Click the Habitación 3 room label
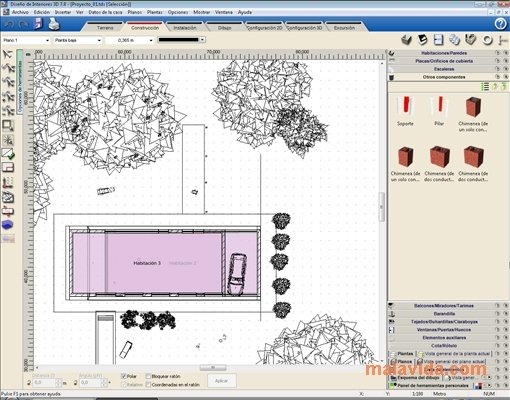510x400 pixels. 147,263
